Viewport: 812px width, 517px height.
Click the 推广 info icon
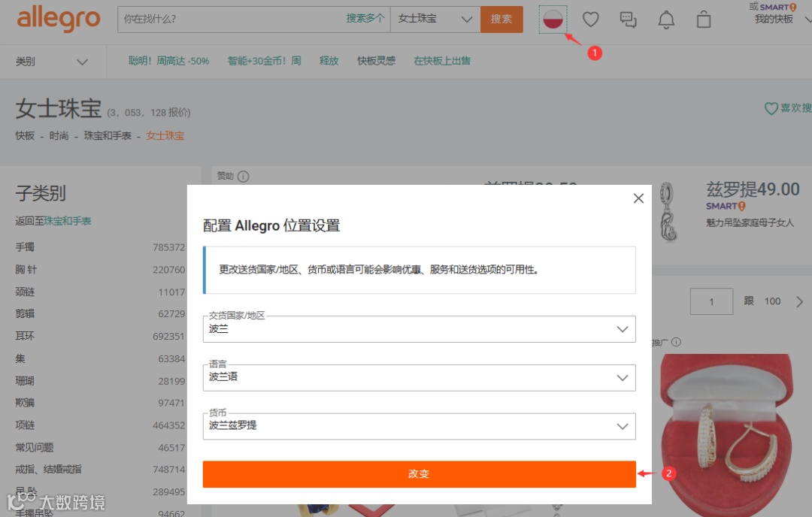coord(677,342)
